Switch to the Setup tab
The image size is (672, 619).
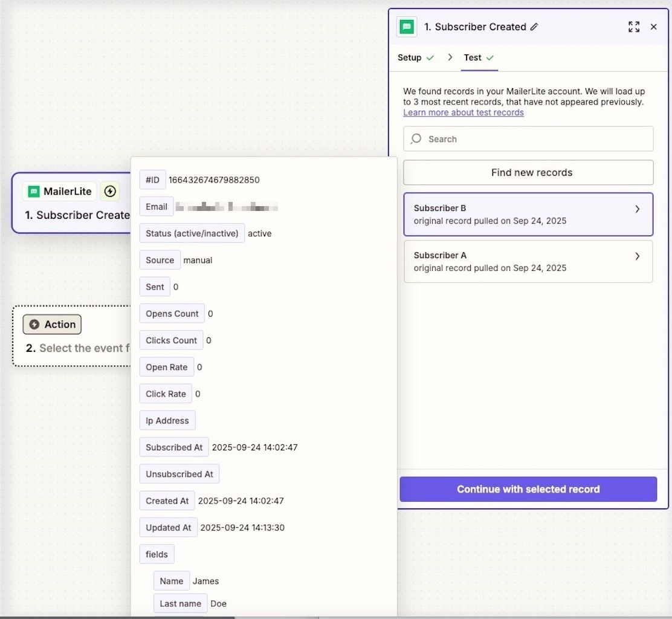[409, 57]
